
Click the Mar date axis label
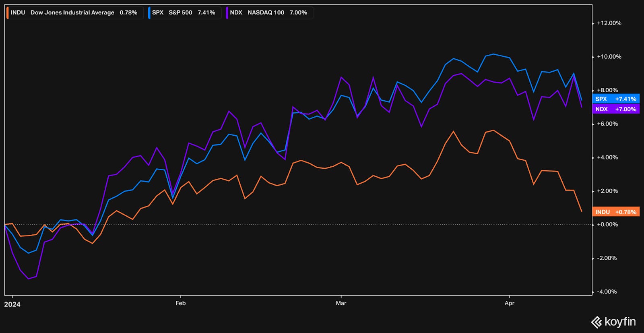coord(341,303)
